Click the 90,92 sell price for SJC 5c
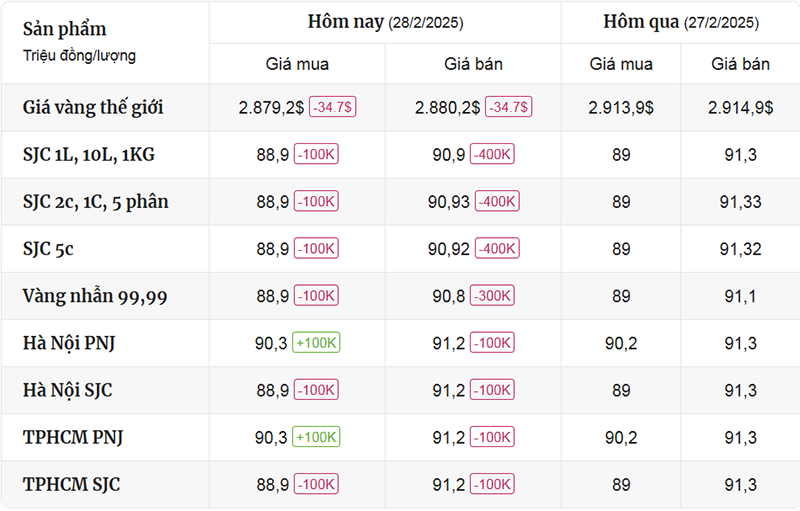 (x=448, y=249)
